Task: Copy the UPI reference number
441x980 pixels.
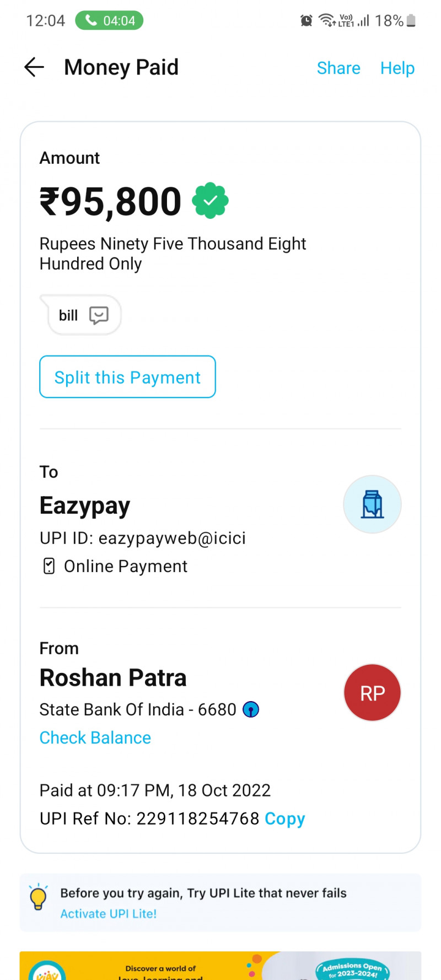Action: click(x=284, y=819)
